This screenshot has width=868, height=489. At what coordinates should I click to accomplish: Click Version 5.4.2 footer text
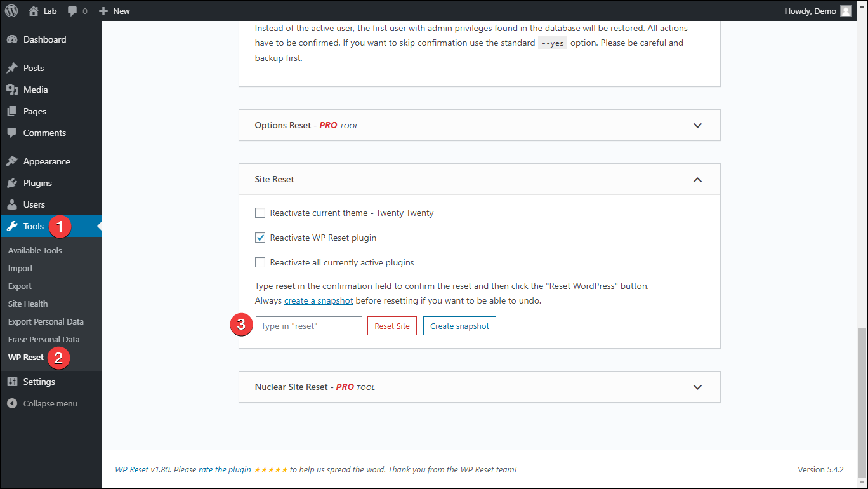(820, 469)
